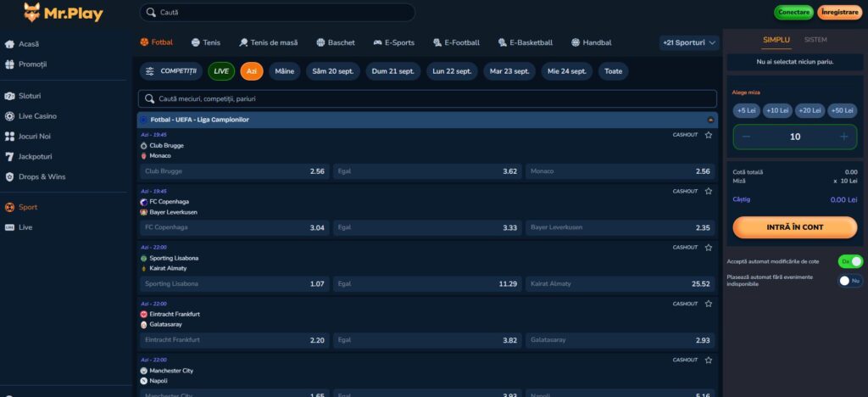The image size is (868, 397).
Task: Click the match and competition search field
Action: (427, 98)
